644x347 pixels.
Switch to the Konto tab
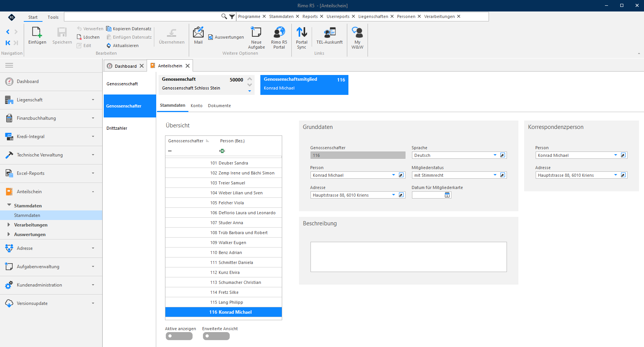point(196,106)
